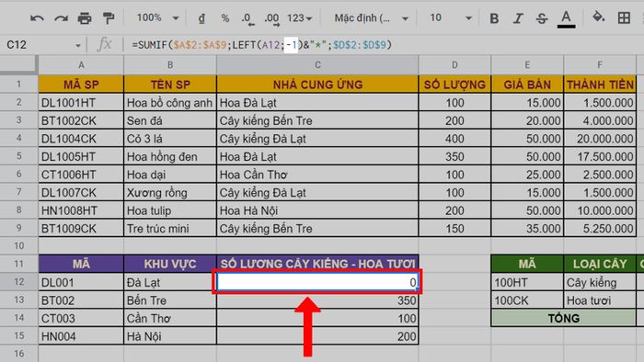Image resolution: width=644 pixels, height=362 pixels.
Task: Select the LOẠI CÂY header cell
Action: (x=600, y=264)
